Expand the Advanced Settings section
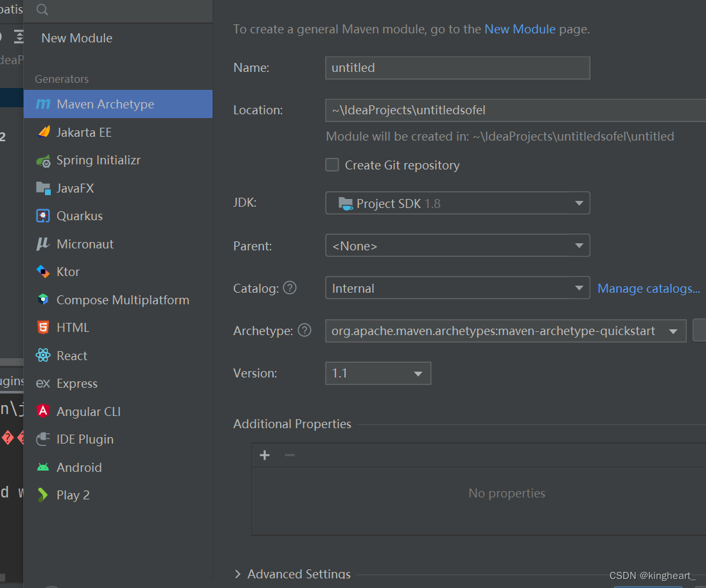 (238, 574)
